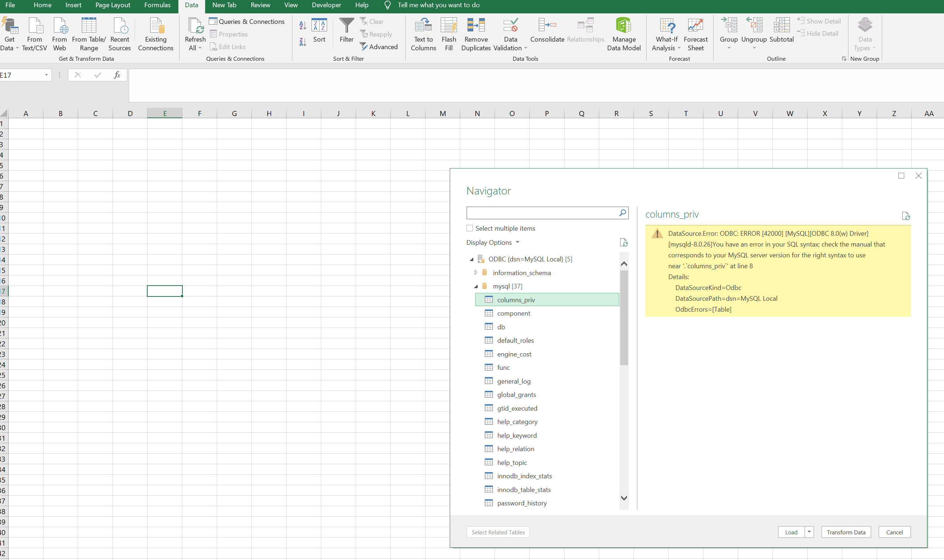The width and height of the screenshot is (944, 560).
Task: Choose From Table/Range
Action: [89, 34]
